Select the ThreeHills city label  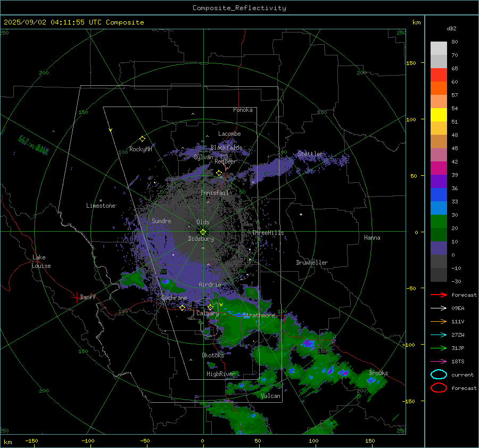[x=268, y=233]
